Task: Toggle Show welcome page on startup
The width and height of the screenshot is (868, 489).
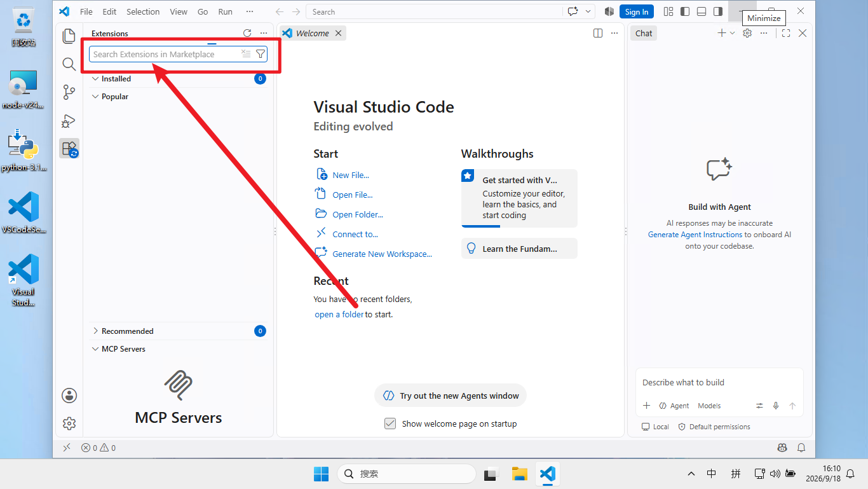Action: click(x=390, y=424)
